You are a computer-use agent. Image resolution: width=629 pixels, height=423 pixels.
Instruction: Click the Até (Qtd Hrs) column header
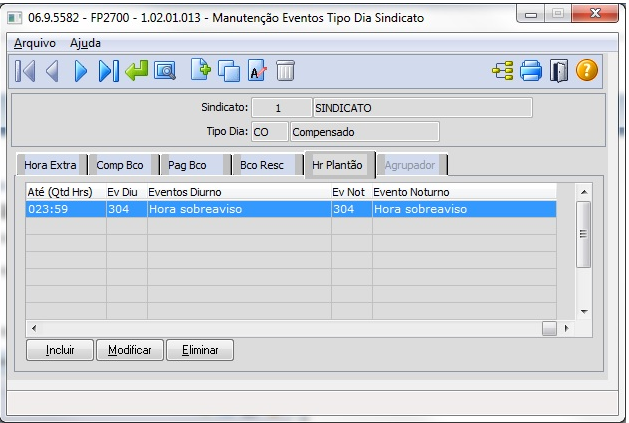(66, 192)
